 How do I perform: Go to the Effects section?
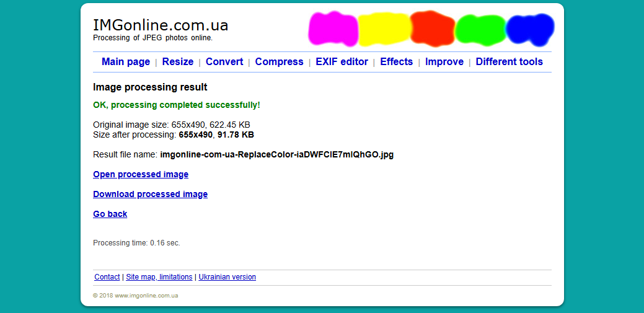click(396, 62)
